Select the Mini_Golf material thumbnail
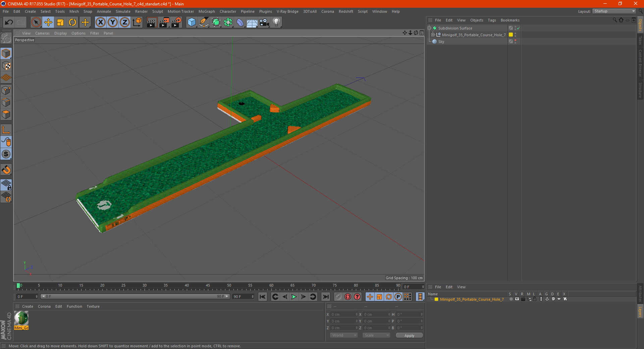This screenshot has height=349, width=644. pyautogui.click(x=21, y=318)
